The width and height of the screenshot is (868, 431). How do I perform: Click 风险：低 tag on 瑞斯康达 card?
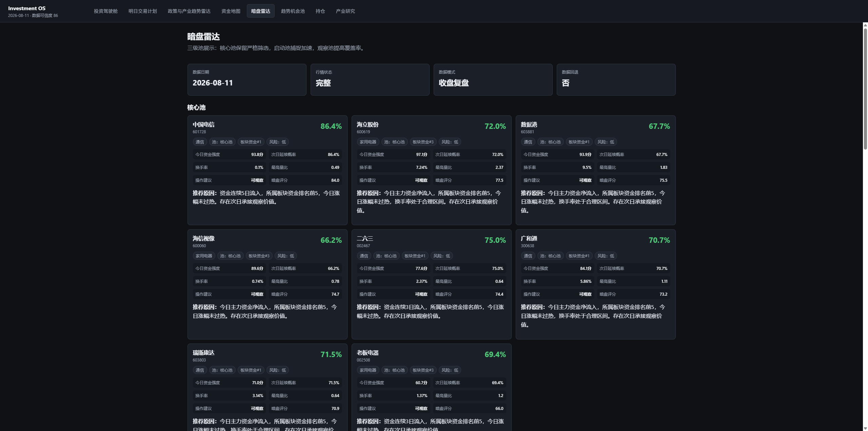pos(277,370)
